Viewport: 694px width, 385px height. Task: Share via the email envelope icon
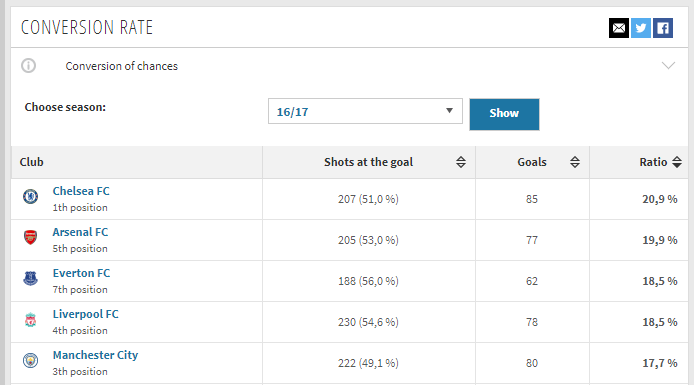619,28
